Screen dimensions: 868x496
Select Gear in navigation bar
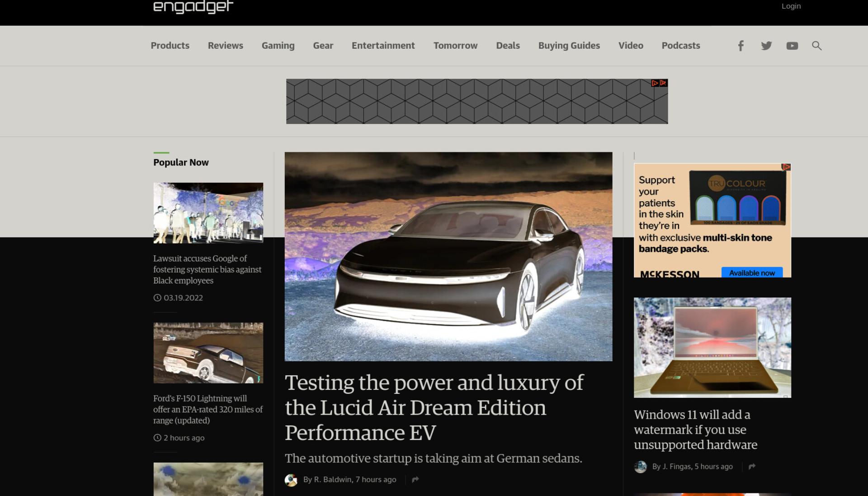point(323,46)
